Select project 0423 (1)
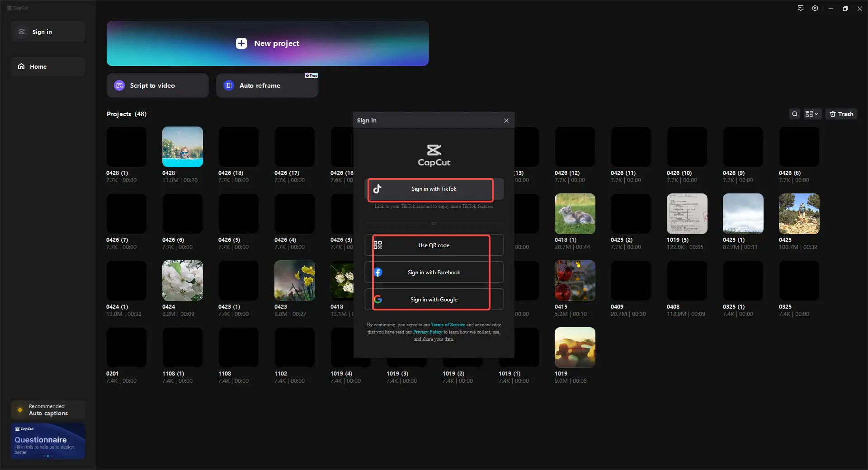 pos(239,281)
